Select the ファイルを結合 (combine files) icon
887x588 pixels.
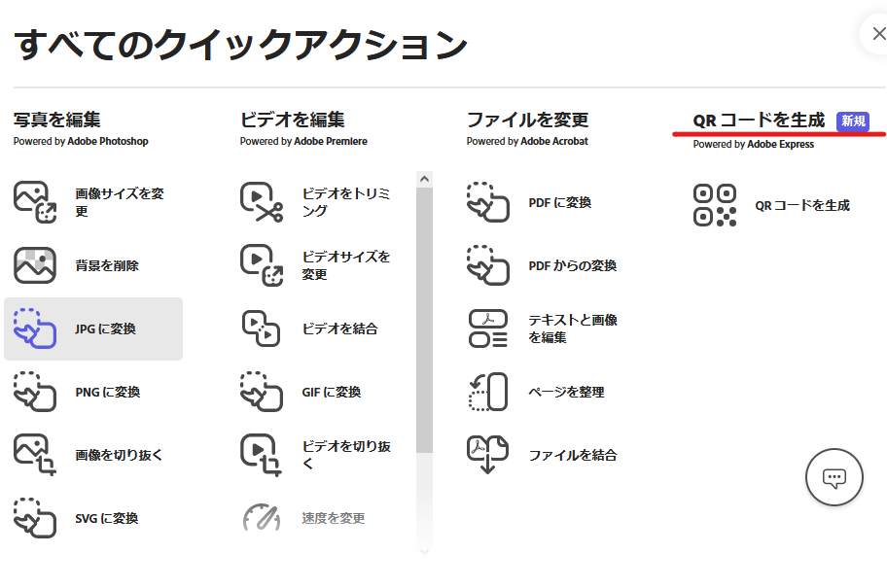tap(489, 454)
